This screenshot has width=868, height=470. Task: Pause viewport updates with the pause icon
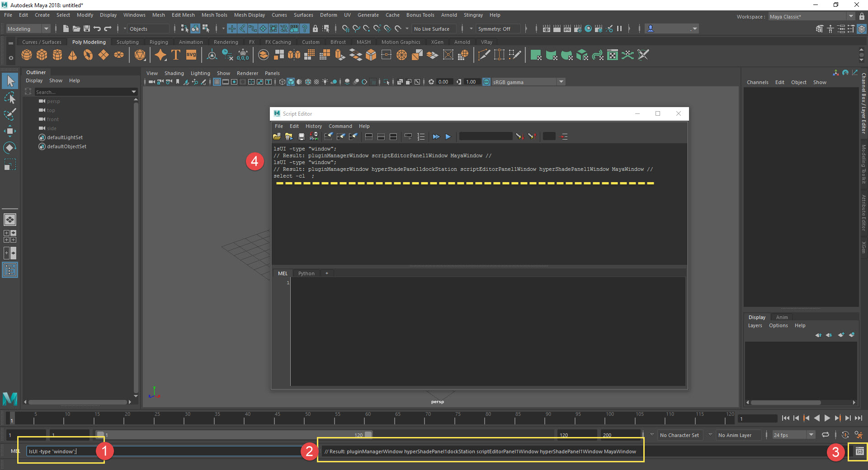click(x=619, y=28)
